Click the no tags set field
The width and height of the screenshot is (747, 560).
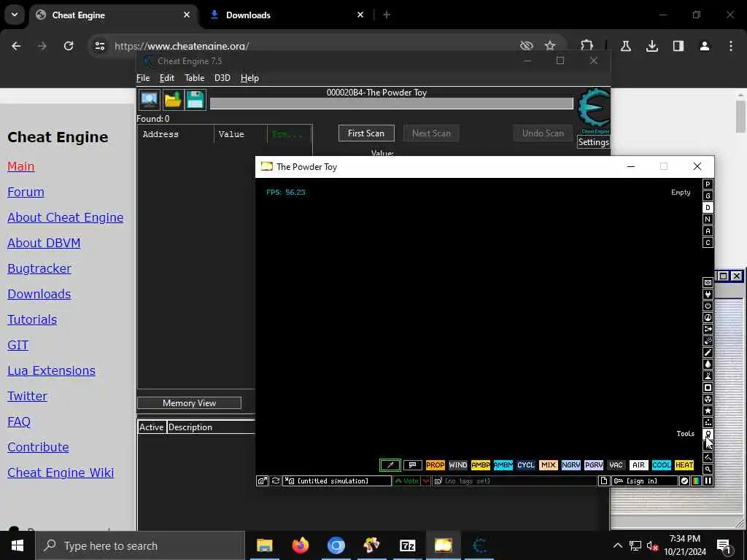coord(514,481)
